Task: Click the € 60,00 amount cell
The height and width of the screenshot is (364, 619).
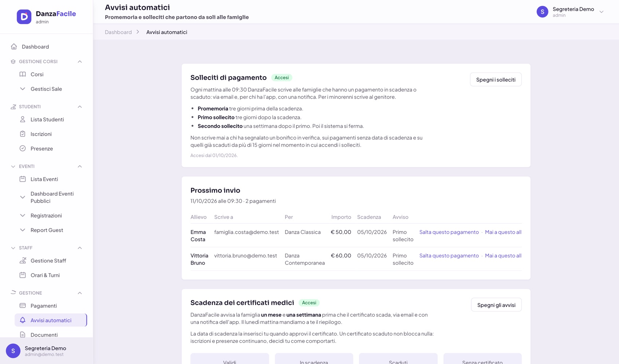Action: click(341, 256)
